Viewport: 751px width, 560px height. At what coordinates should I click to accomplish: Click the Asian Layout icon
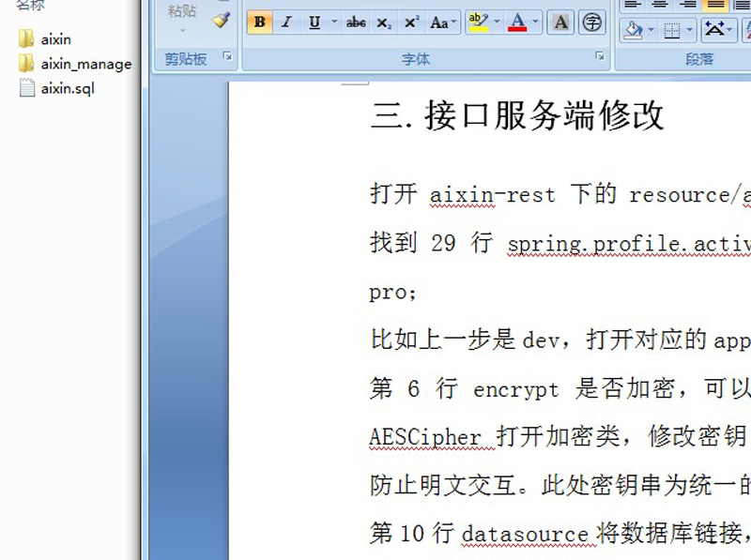point(714,30)
